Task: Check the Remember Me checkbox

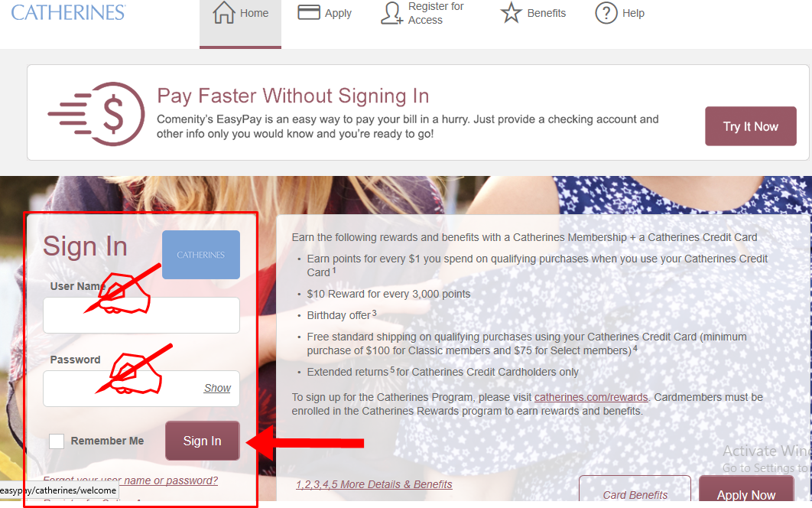Action: click(57, 441)
